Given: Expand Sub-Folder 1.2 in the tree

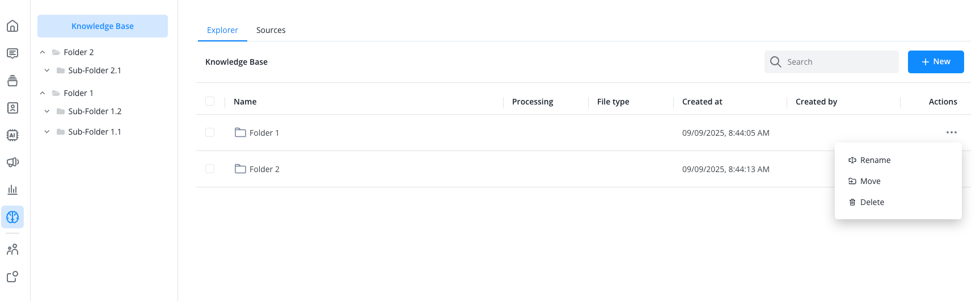Looking at the screenshot, I should point(47,111).
